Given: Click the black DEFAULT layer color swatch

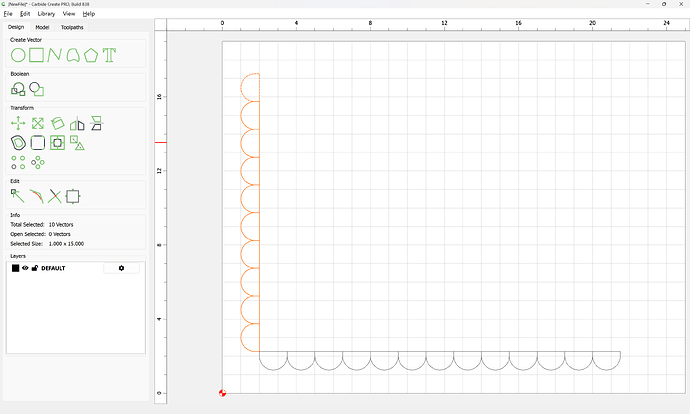Looking at the screenshot, I should [15, 268].
